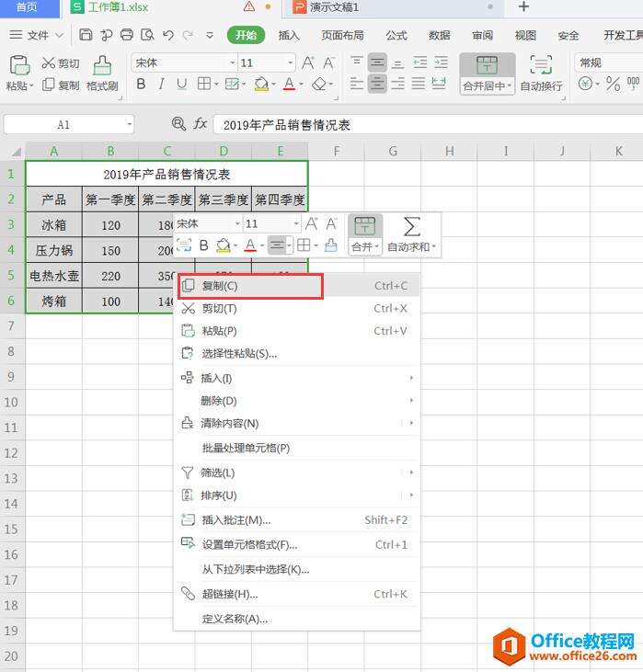Toggle center horizontal alignment in ribbon
The width and height of the screenshot is (643, 672).
[377, 83]
